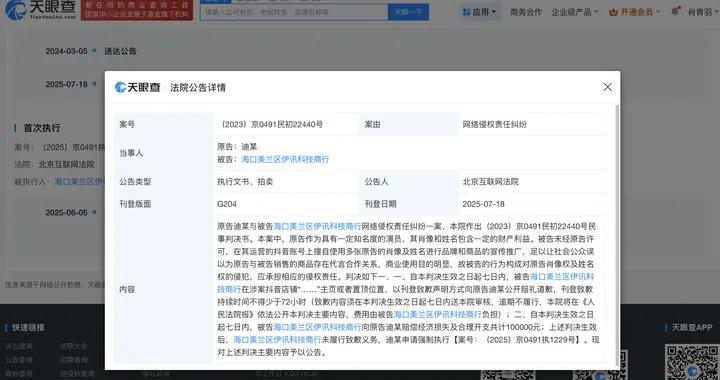Click 2025-06-05 timeline date behind dialog
This screenshot has height=380, width=720.
[67, 212]
